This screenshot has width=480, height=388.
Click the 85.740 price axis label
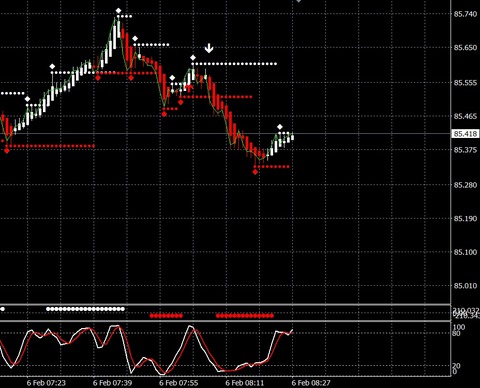click(x=465, y=14)
